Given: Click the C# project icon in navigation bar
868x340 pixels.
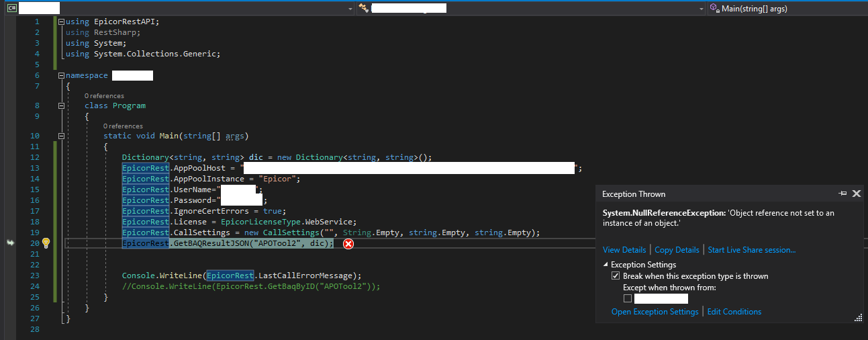Looking at the screenshot, I should pos(11,8).
